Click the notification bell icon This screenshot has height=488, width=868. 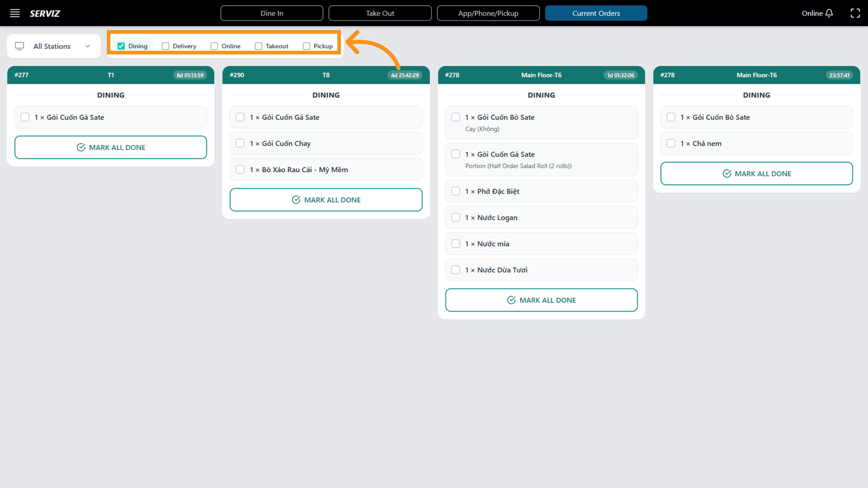[x=829, y=13]
